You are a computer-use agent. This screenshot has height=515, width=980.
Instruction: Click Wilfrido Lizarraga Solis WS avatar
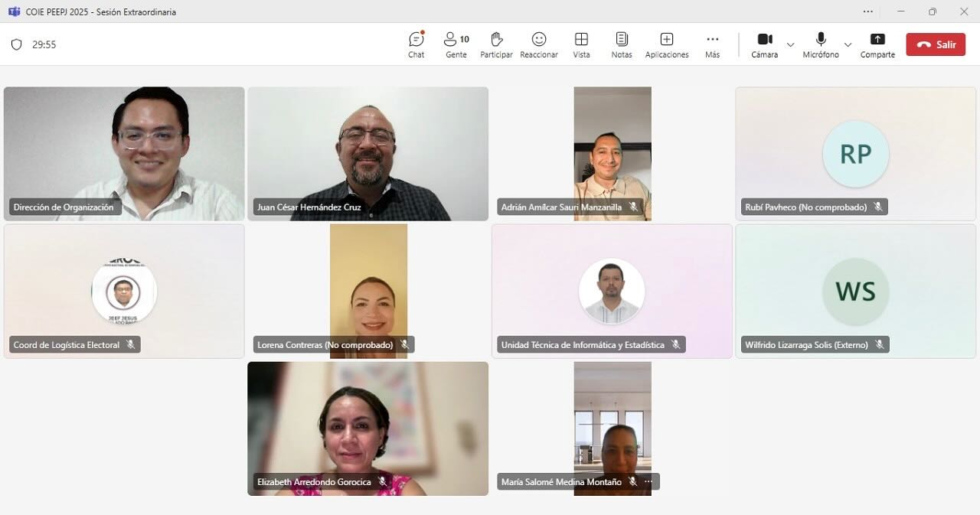point(855,291)
